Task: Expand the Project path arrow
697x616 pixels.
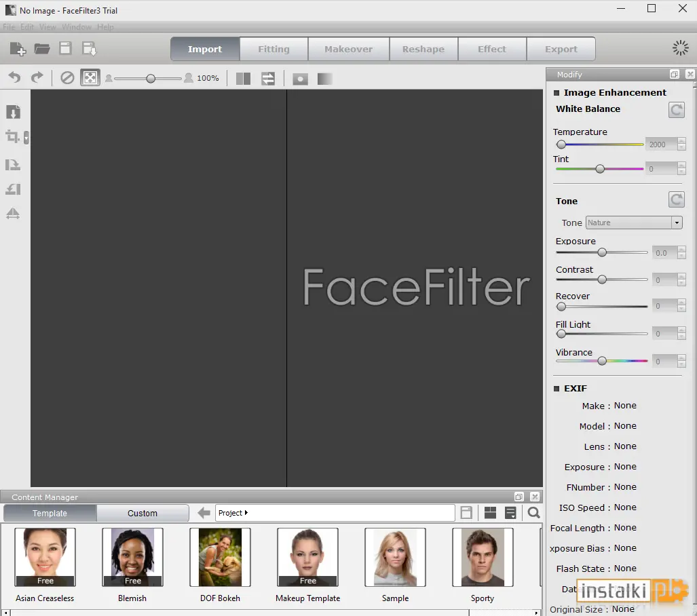Action: pyautogui.click(x=246, y=513)
